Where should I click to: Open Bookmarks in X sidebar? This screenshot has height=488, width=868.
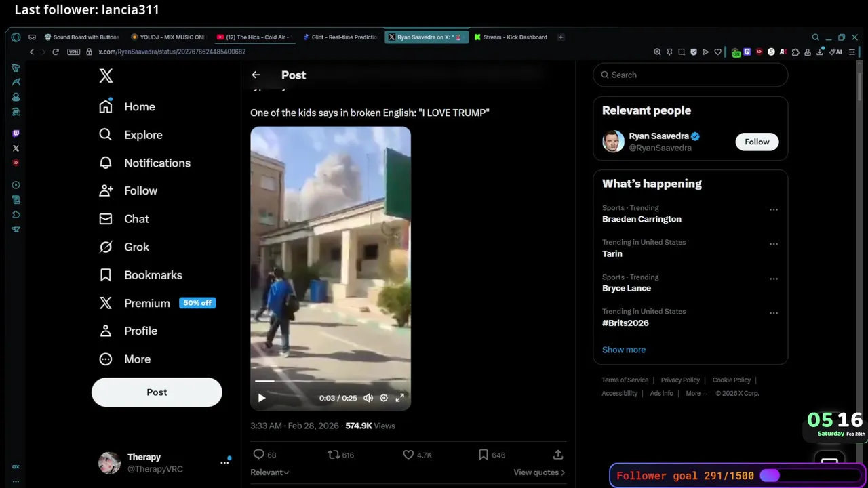point(140,275)
